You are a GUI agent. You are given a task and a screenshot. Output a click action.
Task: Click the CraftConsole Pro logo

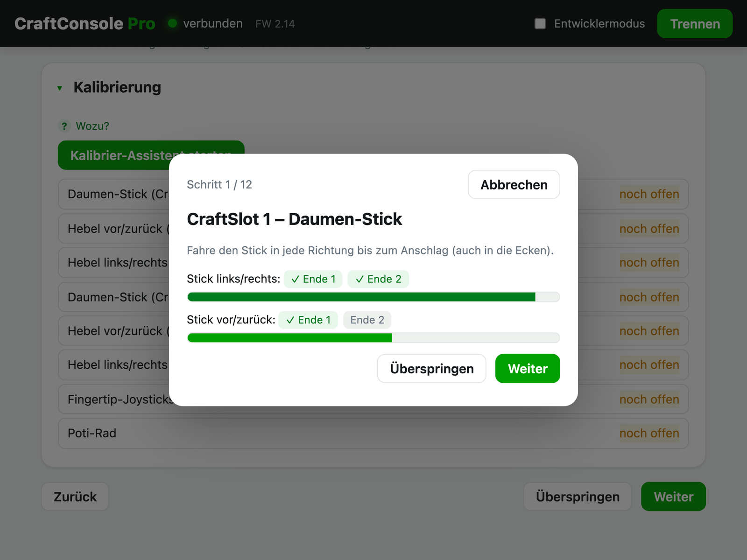pos(85,24)
